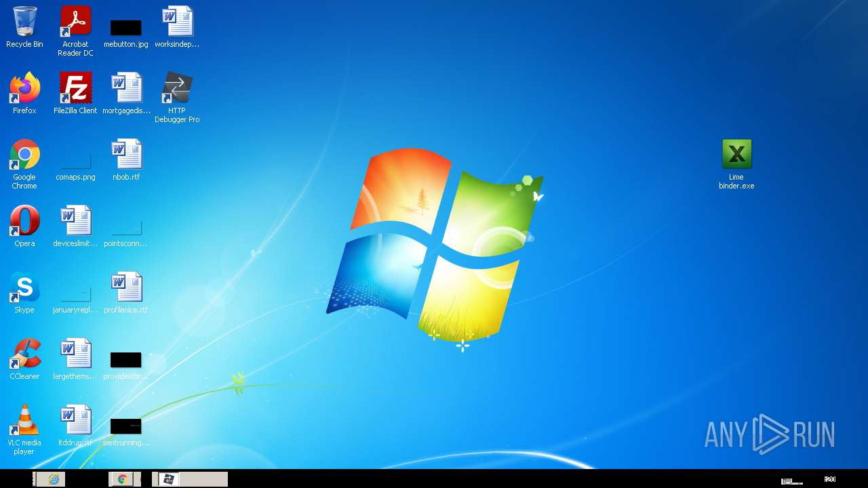The image size is (868, 488).
Task: Select the largethems… Word document
Action: pyautogui.click(x=75, y=359)
